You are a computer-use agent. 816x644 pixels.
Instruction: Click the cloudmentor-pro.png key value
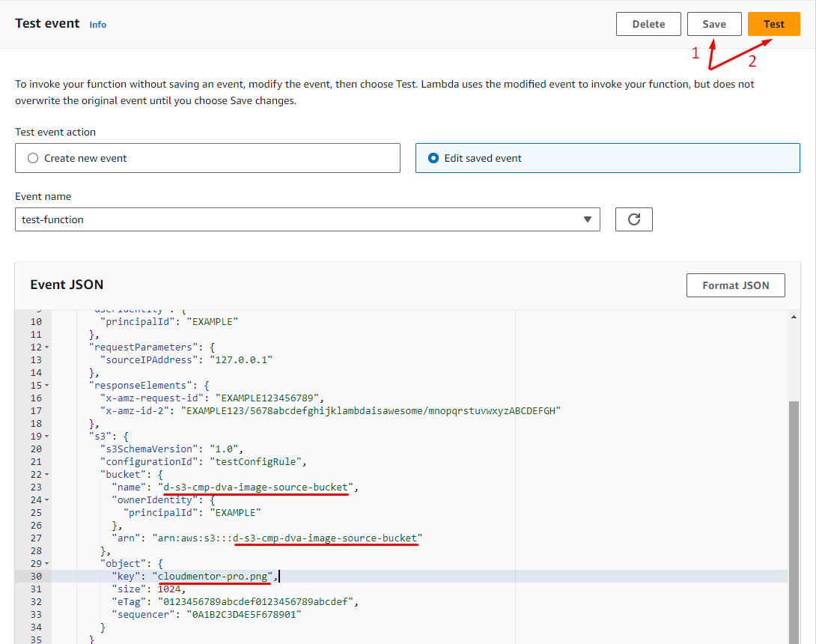(213, 577)
